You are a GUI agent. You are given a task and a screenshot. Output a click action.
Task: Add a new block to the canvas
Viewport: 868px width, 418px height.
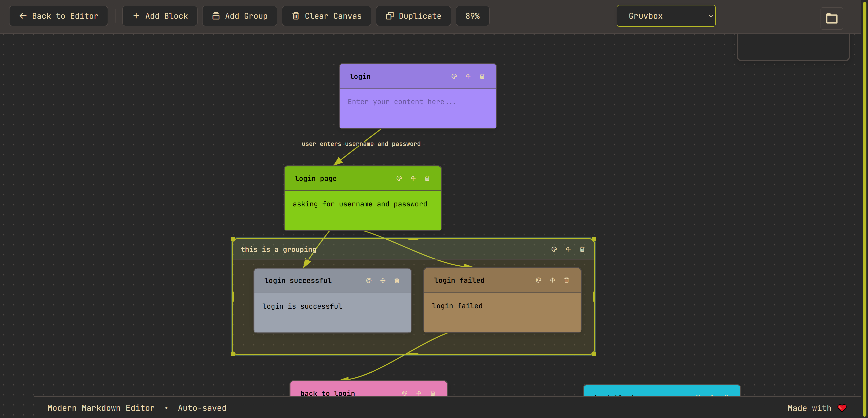pyautogui.click(x=160, y=16)
